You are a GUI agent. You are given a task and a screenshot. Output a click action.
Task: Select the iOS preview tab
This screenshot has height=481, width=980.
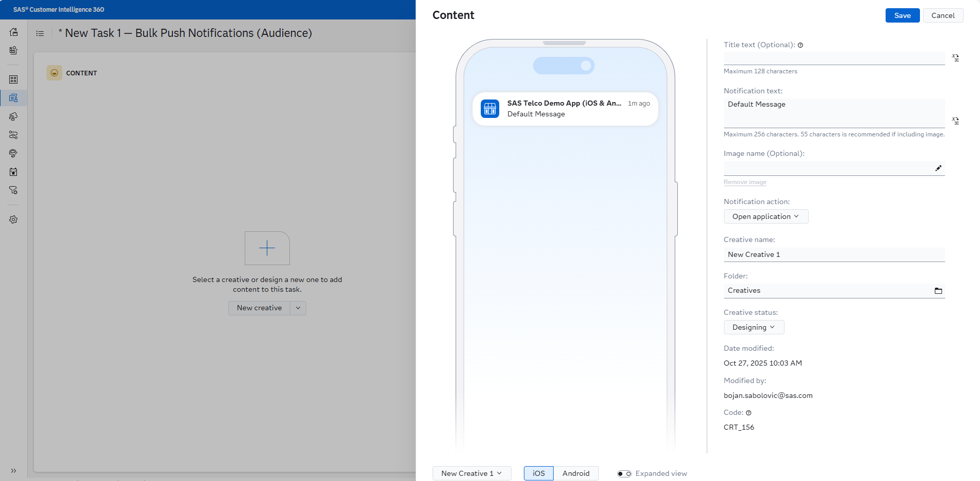pyautogui.click(x=538, y=473)
